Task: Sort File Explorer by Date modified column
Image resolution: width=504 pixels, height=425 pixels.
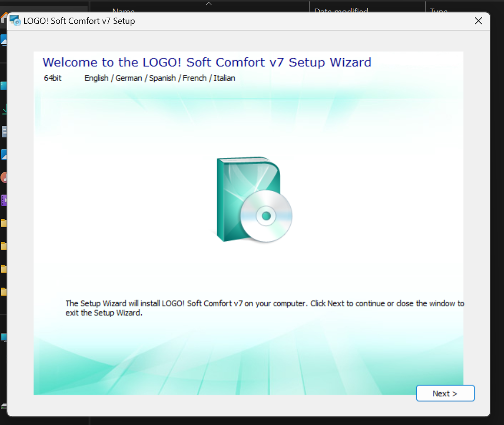Action: 341,10
